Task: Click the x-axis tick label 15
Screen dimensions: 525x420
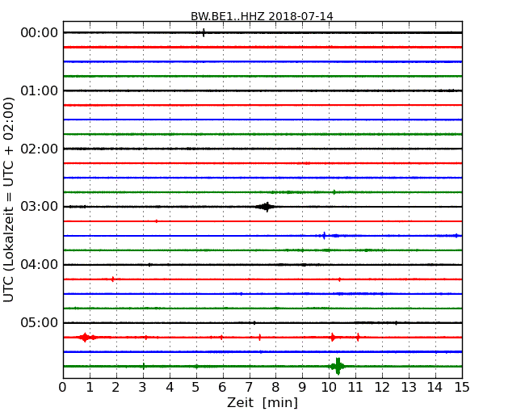Action: point(462,387)
